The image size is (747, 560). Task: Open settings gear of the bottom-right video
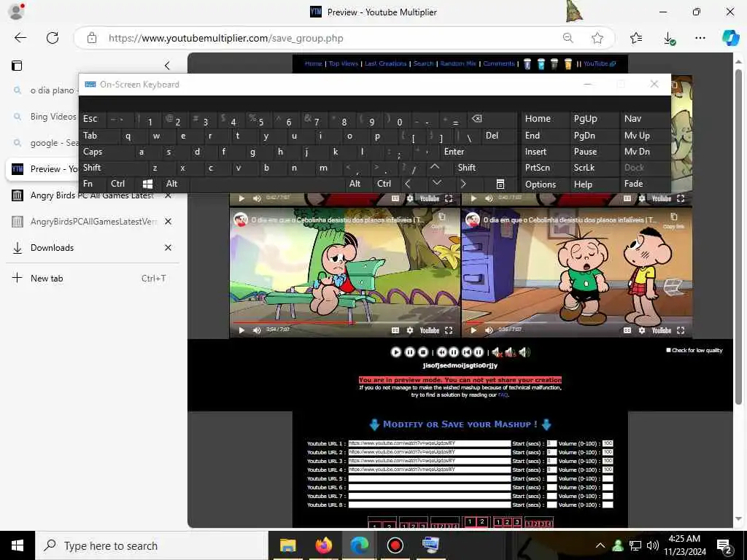coord(642,330)
